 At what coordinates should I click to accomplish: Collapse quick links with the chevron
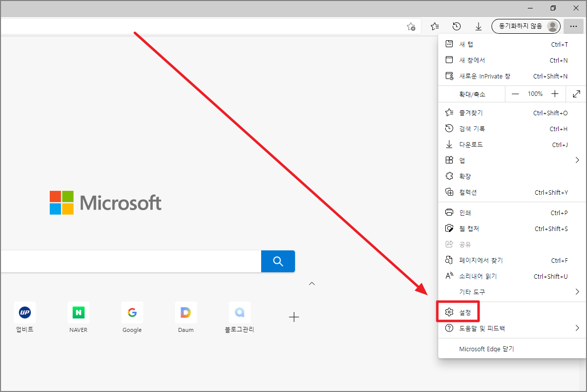(x=312, y=284)
